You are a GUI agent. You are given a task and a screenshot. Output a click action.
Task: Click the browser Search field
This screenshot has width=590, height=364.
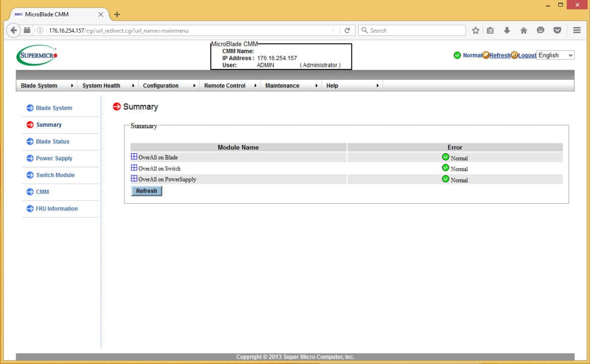coord(412,30)
